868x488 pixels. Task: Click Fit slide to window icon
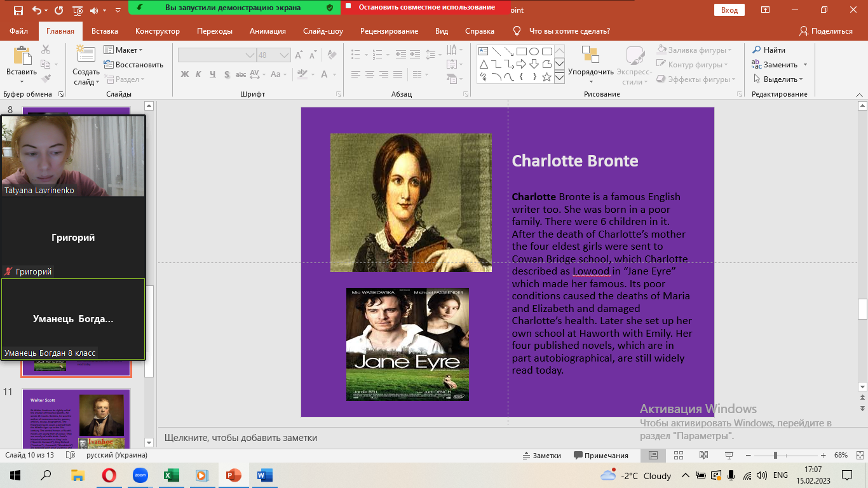[860, 456]
